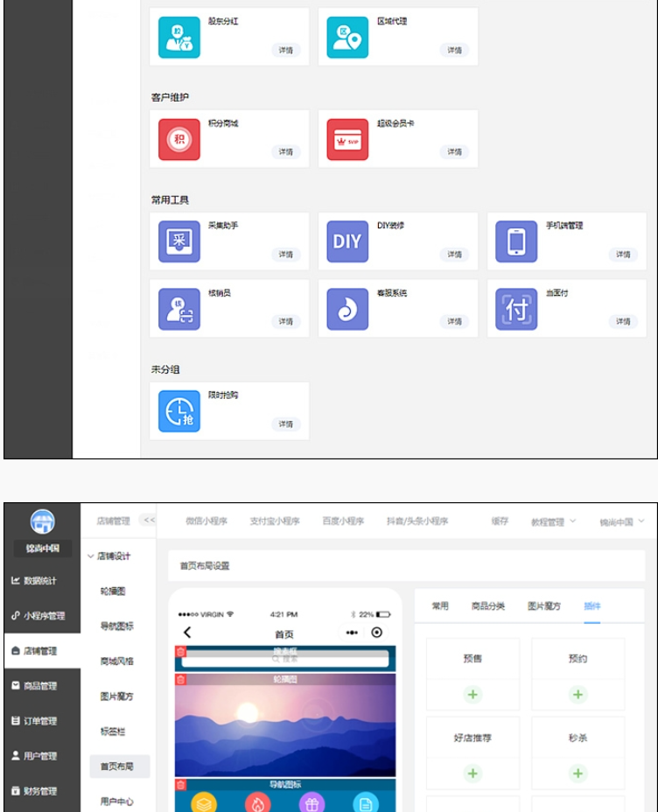The height and width of the screenshot is (812, 658).
Task: Open the 股东分红 plugin icon
Action: point(179,38)
